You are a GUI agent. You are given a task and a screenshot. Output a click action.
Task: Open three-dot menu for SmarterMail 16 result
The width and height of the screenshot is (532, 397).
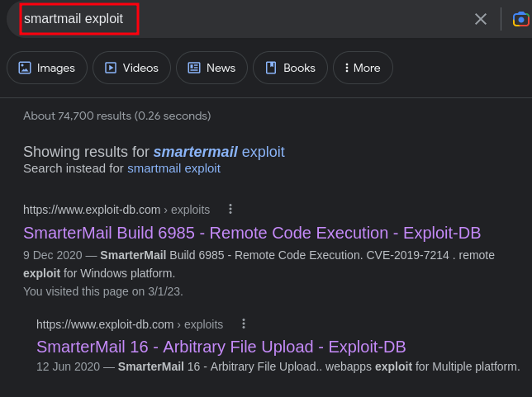tap(244, 324)
